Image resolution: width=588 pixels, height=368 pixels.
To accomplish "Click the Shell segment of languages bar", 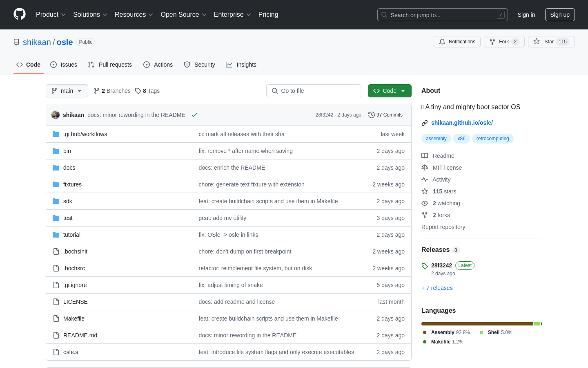I will point(537,324).
